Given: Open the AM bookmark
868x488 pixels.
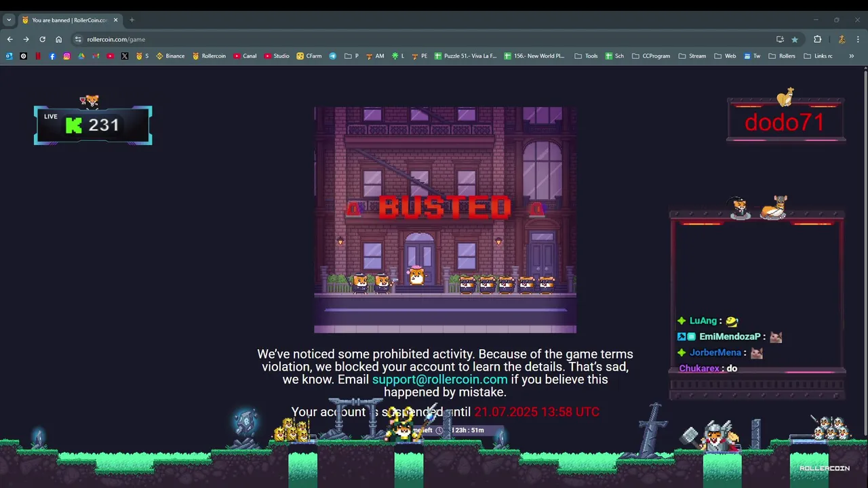Looking at the screenshot, I should tap(374, 56).
